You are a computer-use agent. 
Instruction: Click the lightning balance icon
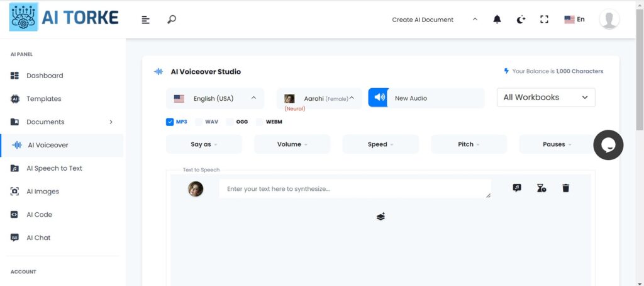pyautogui.click(x=506, y=71)
